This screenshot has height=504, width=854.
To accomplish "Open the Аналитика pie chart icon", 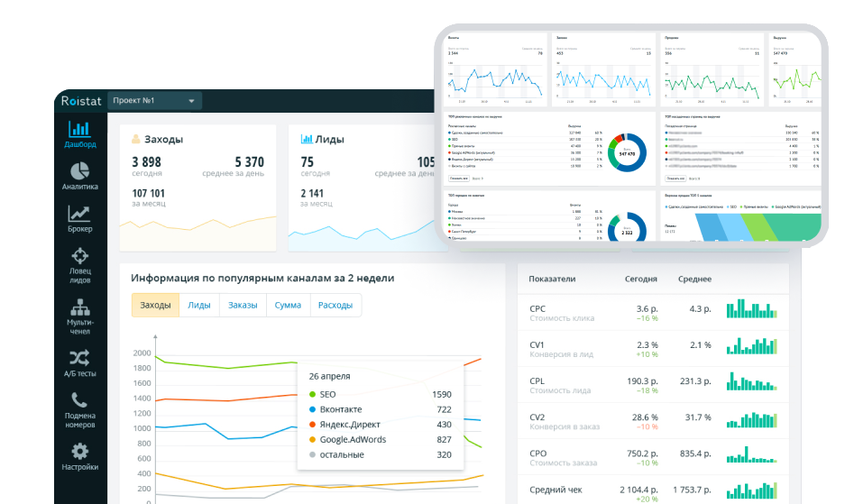I will [x=79, y=171].
